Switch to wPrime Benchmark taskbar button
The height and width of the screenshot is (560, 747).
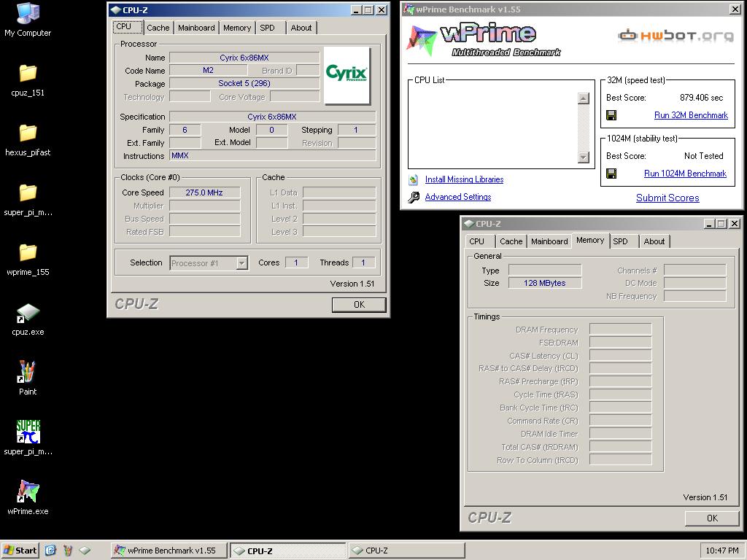pyautogui.click(x=169, y=551)
